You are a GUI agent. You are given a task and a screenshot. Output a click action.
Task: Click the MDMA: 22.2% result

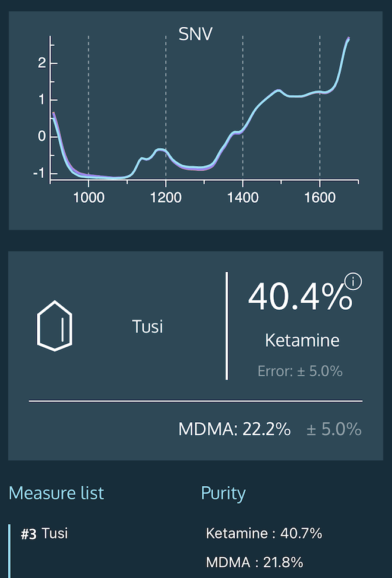tap(235, 429)
